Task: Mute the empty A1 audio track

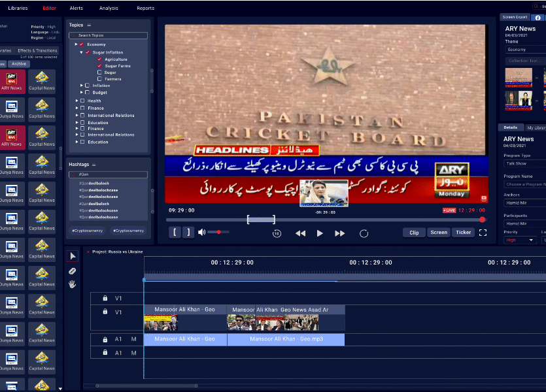Action: [133, 353]
